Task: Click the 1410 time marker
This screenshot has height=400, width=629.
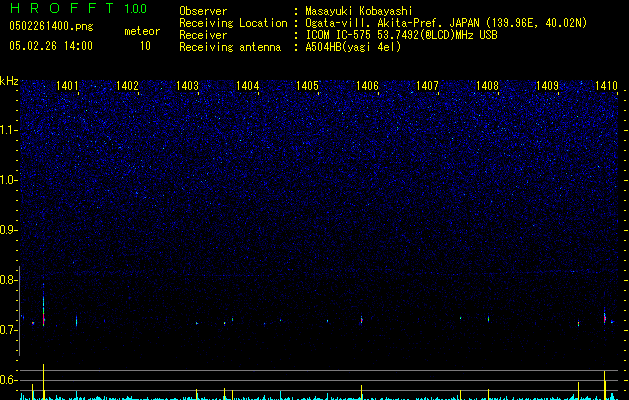Action: click(607, 86)
